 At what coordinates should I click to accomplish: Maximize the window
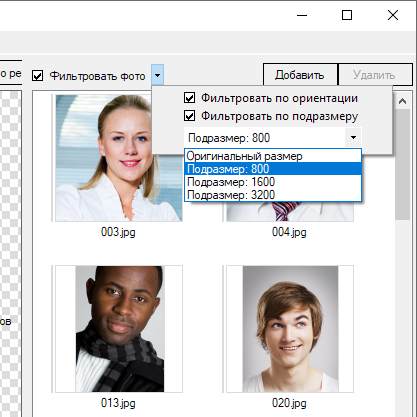click(x=347, y=15)
